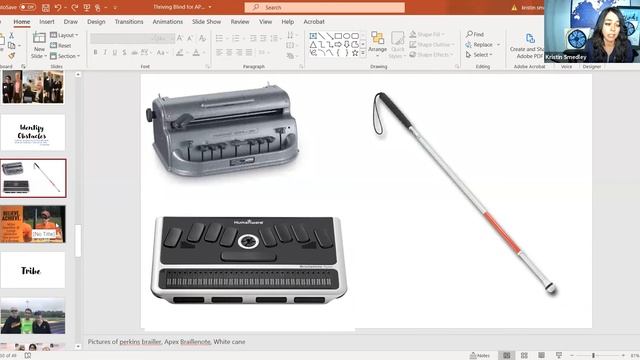Screen dimensions: 640x360
Task: Select the rectangle shape in gallery
Action: pyautogui.click(x=338, y=36)
